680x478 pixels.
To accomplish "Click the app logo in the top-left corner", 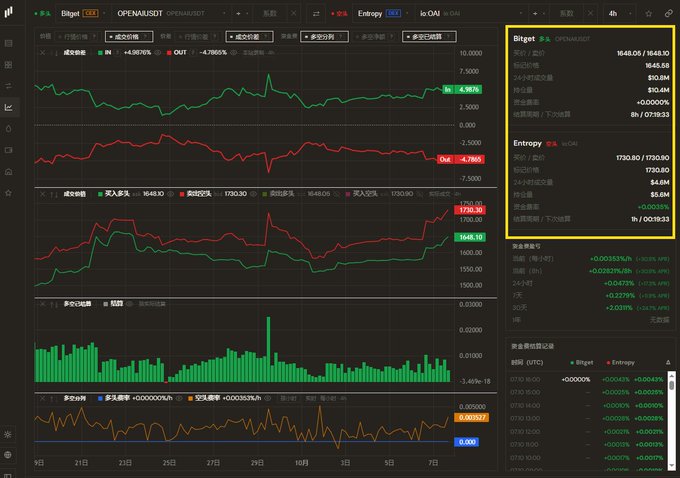I will (x=8, y=12).
